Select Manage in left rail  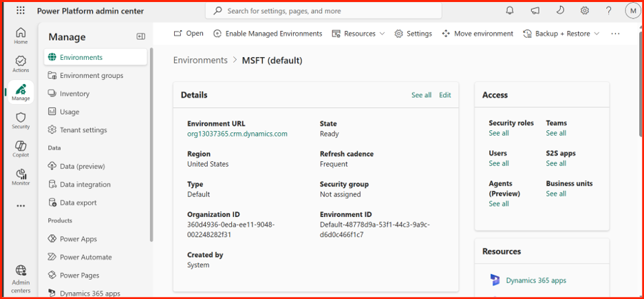coord(21,92)
